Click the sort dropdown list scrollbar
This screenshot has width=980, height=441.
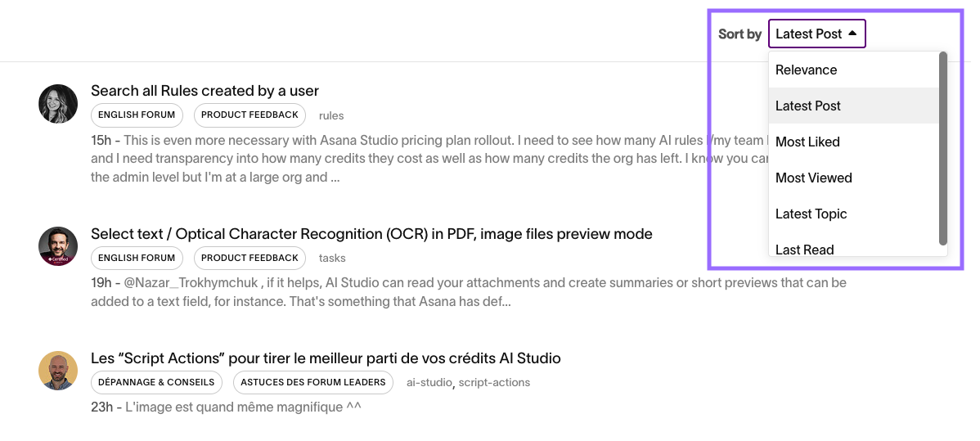pyautogui.click(x=943, y=147)
